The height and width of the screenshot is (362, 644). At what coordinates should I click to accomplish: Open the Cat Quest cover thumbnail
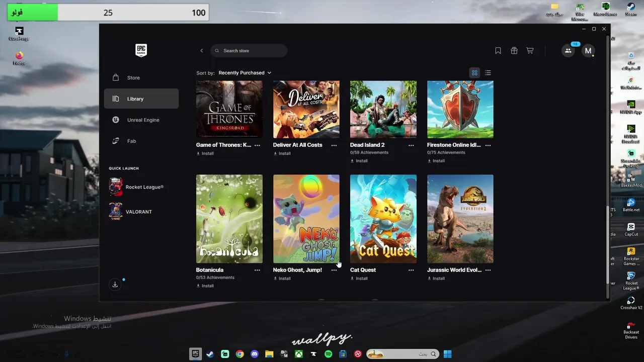383,219
